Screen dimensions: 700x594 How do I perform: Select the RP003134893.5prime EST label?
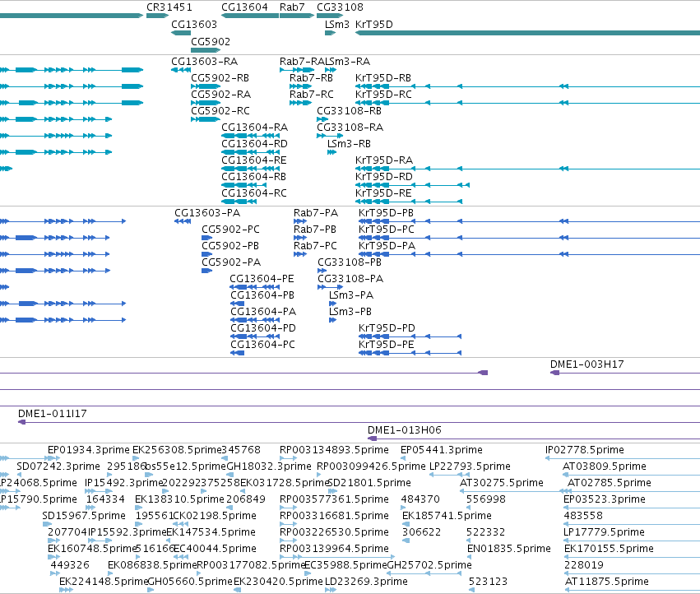point(334,450)
